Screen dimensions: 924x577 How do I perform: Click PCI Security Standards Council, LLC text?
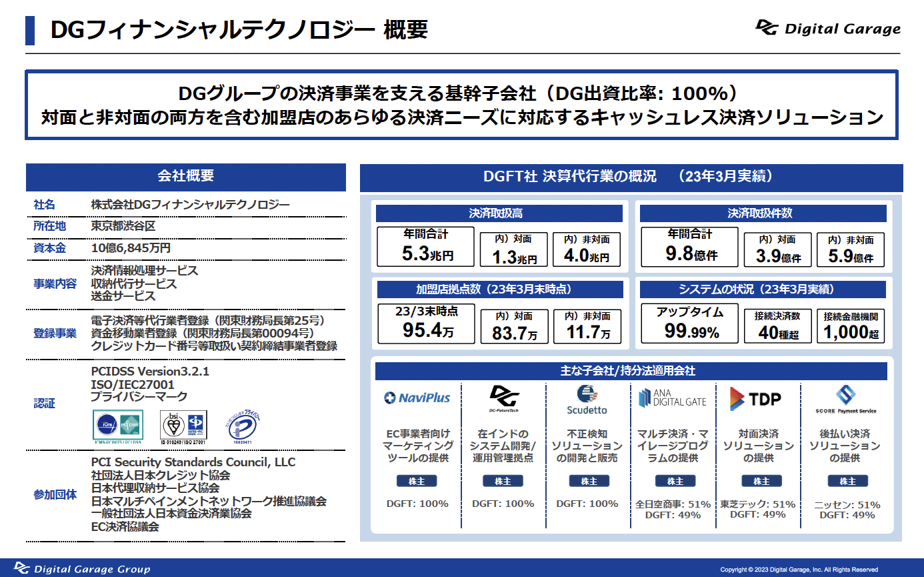[193, 462]
